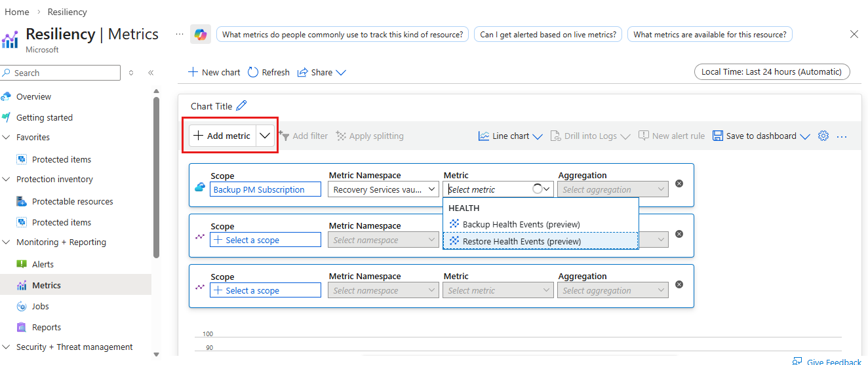
Task: Select Restore Health Events (preview) metric
Action: click(522, 241)
